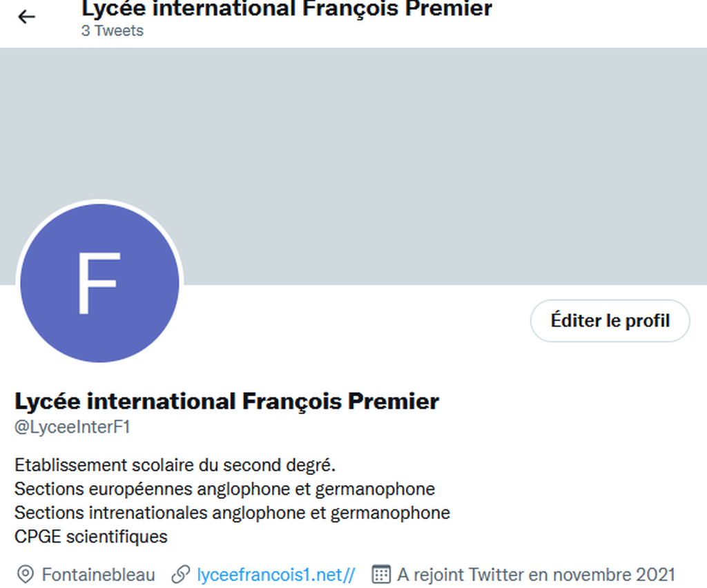The image size is (707, 588).
Task: Select the bold profile display name
Action: pos(226,401)
